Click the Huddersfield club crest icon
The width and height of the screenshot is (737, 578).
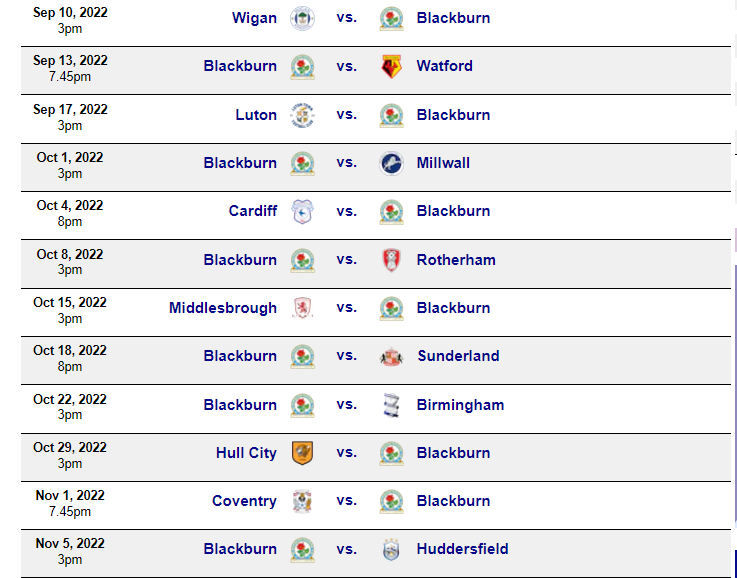click(391, 549)
